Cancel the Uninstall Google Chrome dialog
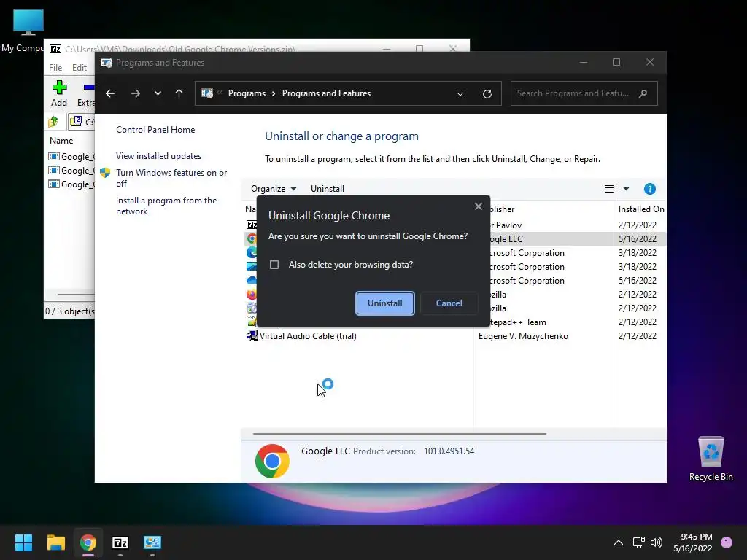This screenshot has width=747, height=560. click(449, 303)
